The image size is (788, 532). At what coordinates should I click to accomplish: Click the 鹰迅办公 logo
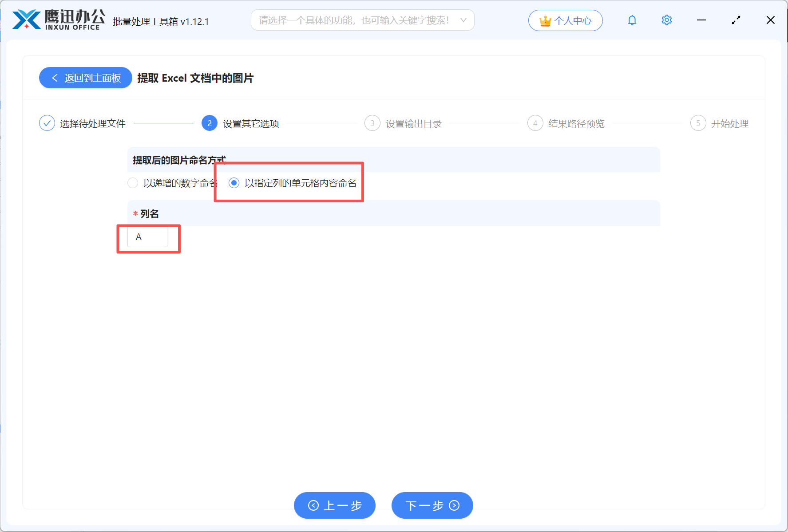coord(57,20)
